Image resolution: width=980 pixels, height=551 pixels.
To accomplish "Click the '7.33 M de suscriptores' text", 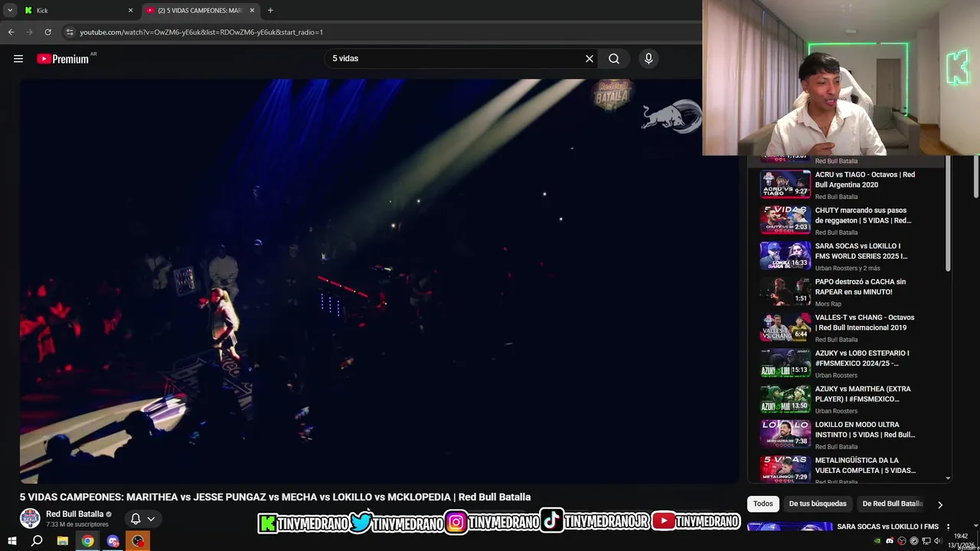I will tap(77, 524).
